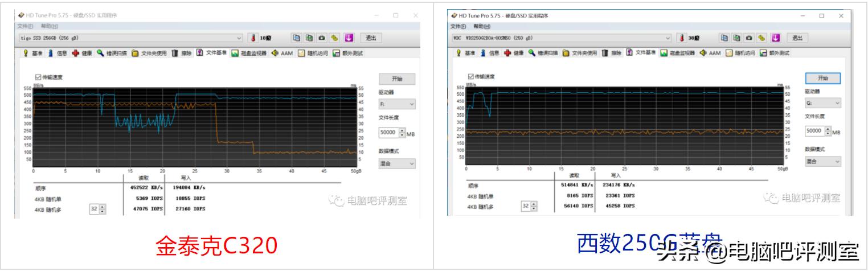Image resolution: width=868 pixels, height=271 pixels.
Task: Copy screenshot icon in tigo SSD window
Action: pyautogui.click(x=309, y=38)
